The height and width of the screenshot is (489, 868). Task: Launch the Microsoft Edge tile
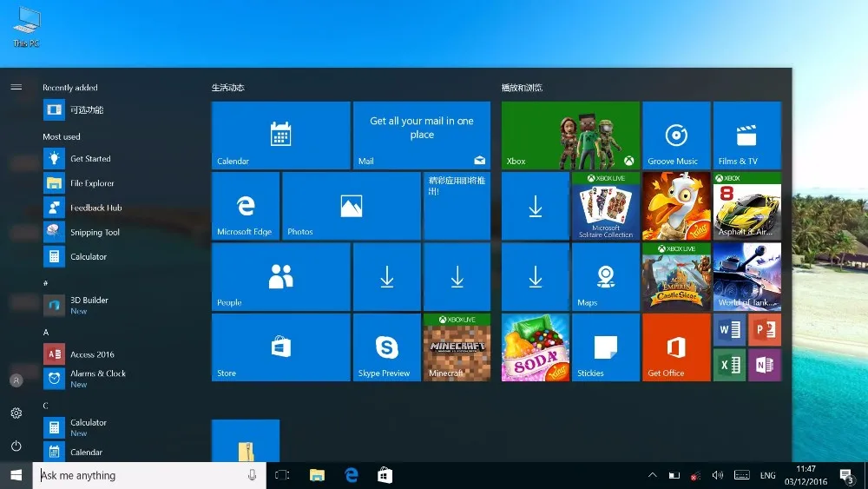point(246,206)
